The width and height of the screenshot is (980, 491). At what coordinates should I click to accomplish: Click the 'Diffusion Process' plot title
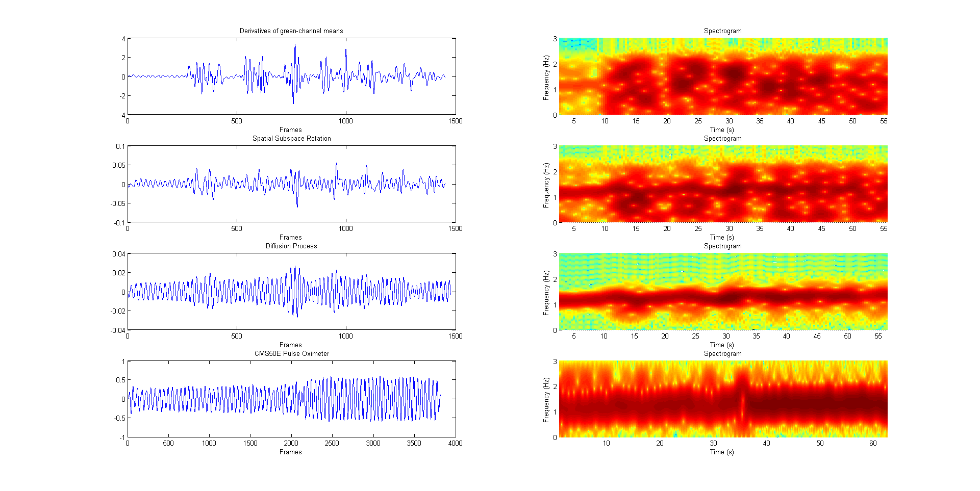pyautogui.click(x=291, y=246)
